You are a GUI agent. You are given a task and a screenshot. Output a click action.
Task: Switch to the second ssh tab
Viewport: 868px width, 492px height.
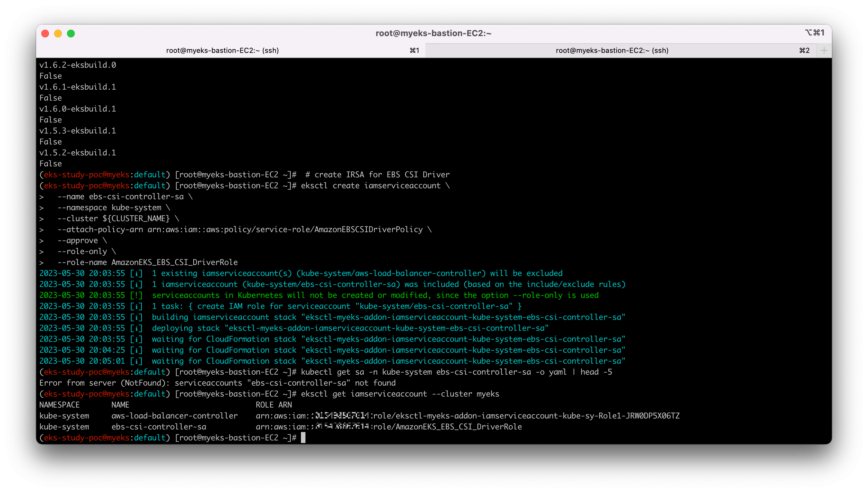click(x=612, y=50)
